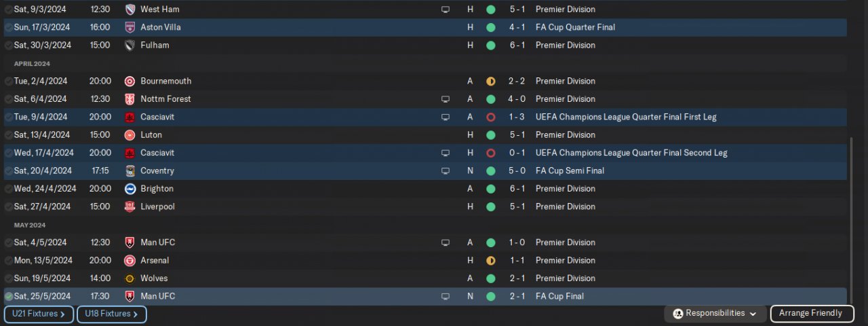868x326 pixels.
Task: Click the vertical scrollbar on the fixtures list
Action: pos(852,214)
